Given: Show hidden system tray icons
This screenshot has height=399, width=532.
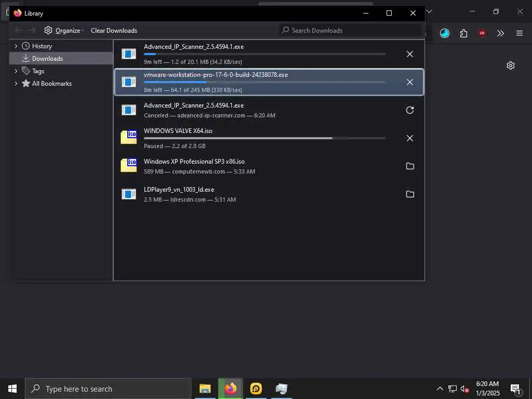Looking at the screenshot, I should click(x=440, y=389).
